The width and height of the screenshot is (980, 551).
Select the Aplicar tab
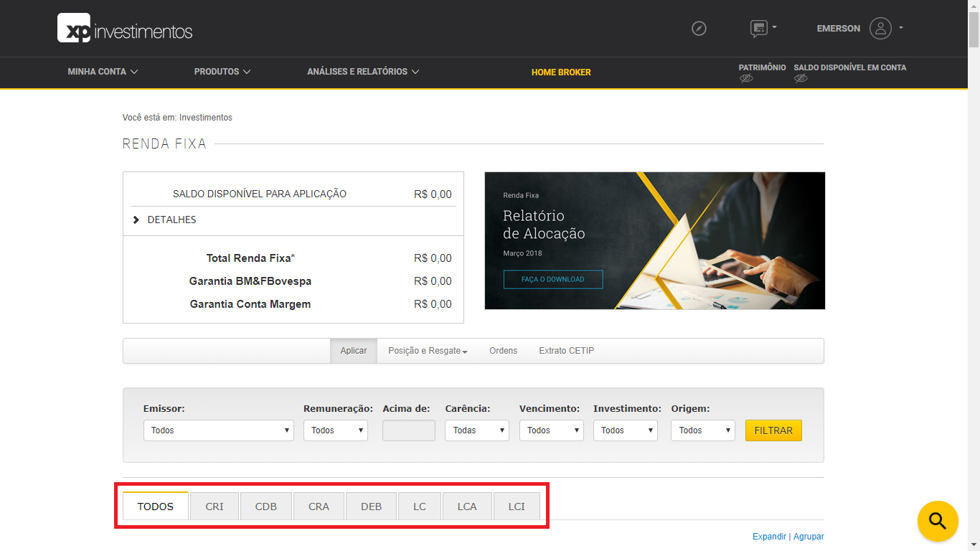click(x=354, y=351)
